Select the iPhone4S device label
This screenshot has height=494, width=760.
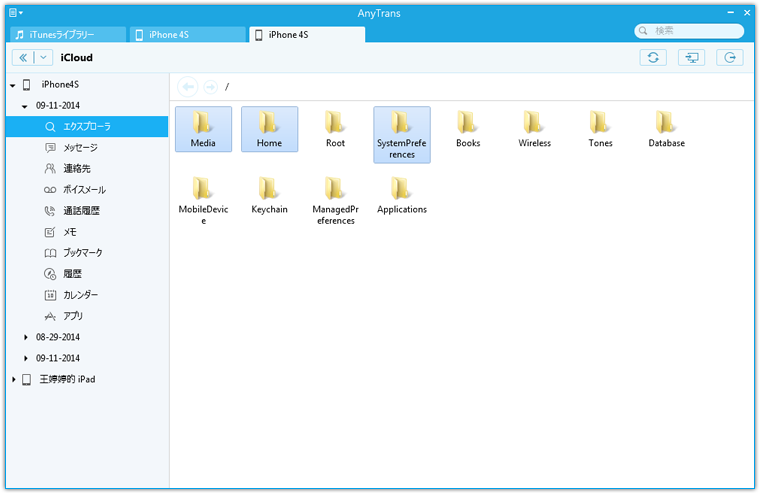(x=60, y=84)
